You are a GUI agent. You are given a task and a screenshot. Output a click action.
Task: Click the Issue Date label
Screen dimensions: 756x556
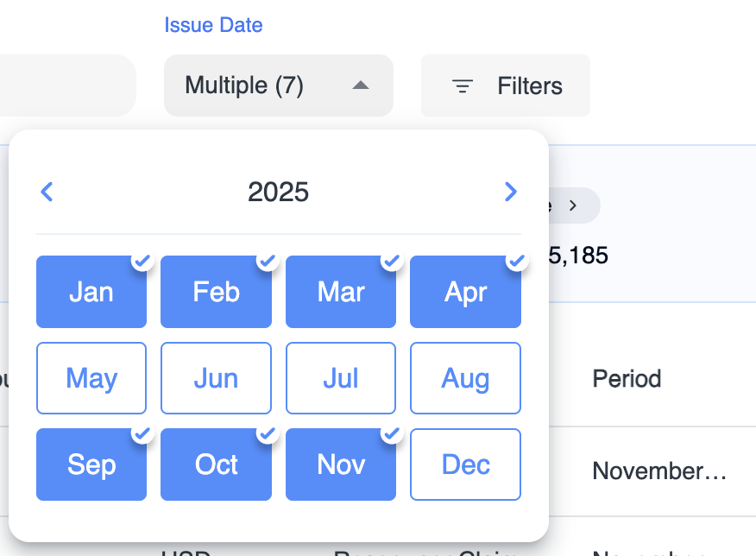213,25
